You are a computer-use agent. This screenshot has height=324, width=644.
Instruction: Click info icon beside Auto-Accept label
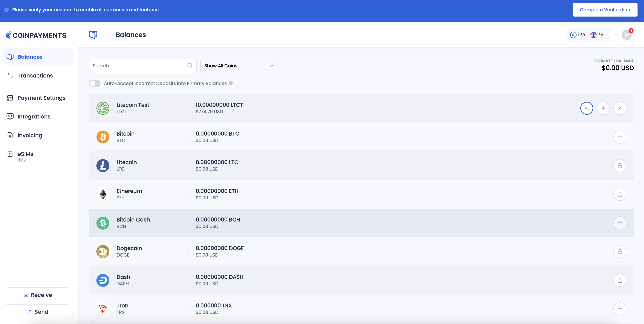231,83
